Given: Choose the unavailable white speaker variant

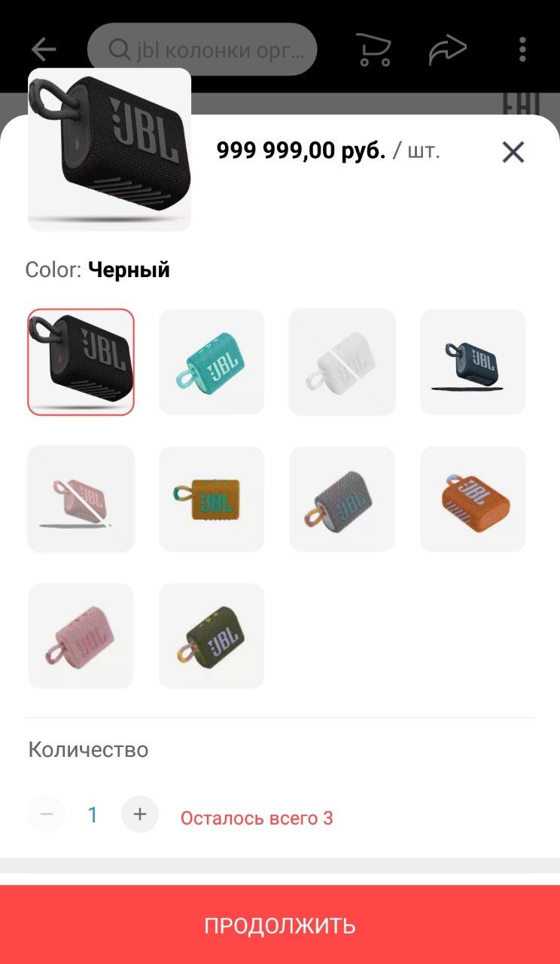Looking at the screenshot, I should pos(342,361).
